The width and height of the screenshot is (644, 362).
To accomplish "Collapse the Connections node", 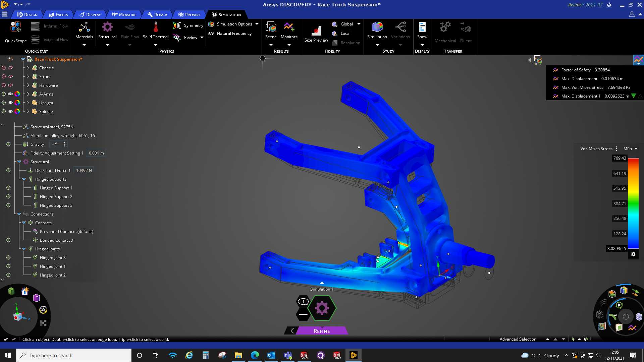I will (19, 214).
